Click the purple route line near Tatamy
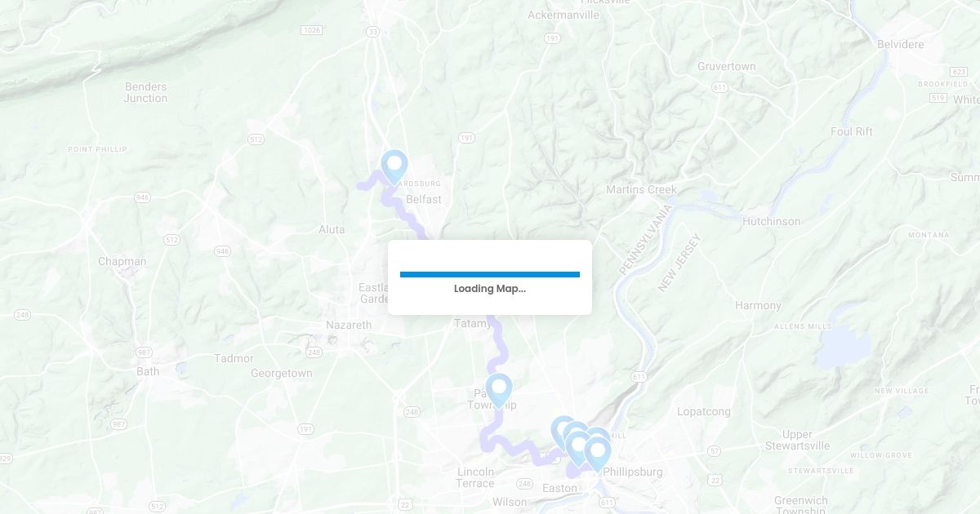 [497, 343]
